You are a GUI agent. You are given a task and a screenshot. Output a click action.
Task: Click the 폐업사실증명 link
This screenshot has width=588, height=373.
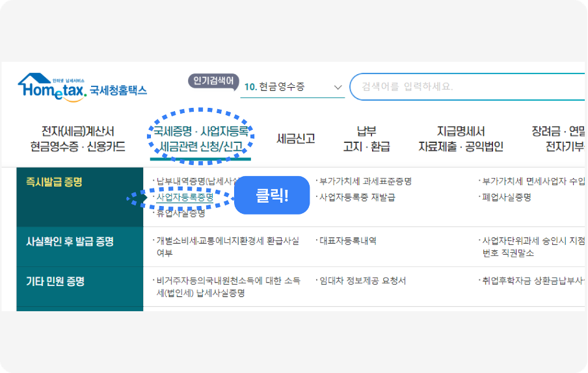[x=507, y=198]
